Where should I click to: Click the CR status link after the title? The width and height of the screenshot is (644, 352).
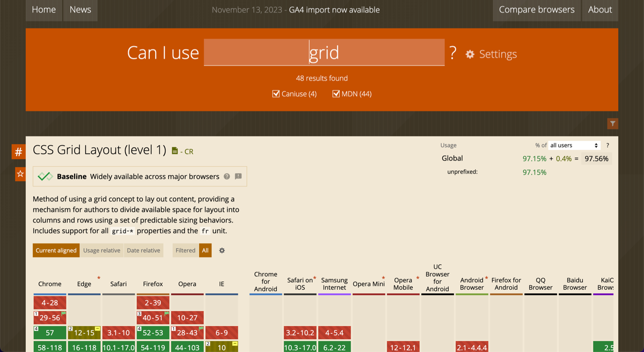tap(191, 151)
